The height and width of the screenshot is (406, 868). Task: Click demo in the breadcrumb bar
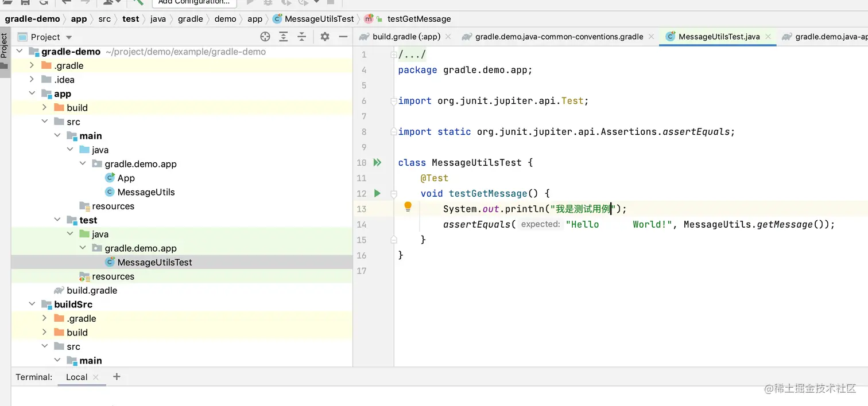[x=225, y=19]
